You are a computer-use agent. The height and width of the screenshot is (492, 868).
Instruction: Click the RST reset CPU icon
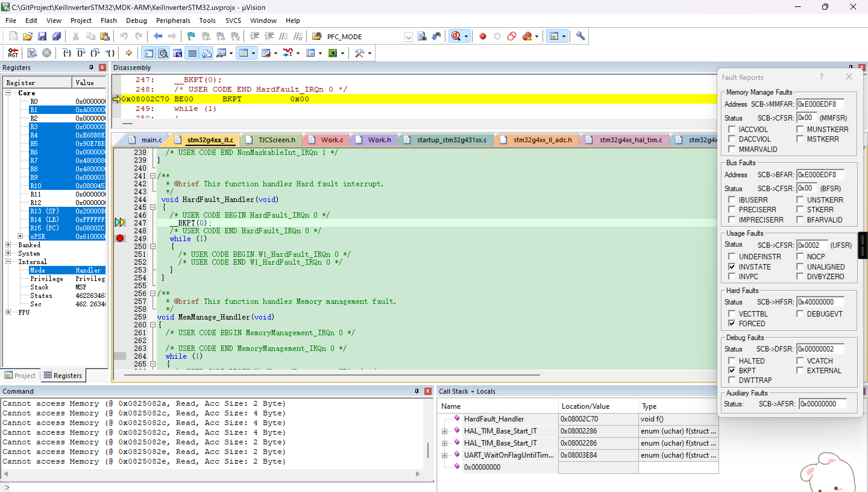[x=13, y=53]
